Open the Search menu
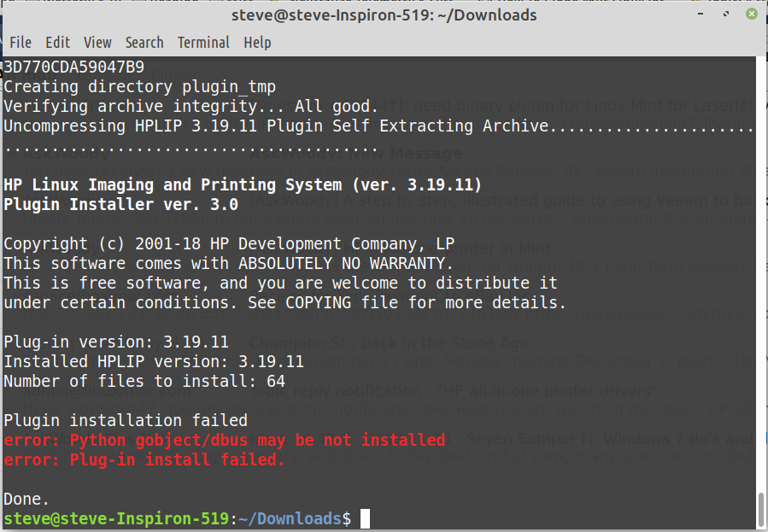Image resolution: width=768 pixels, height=532 pixels. tap(144, 43)
